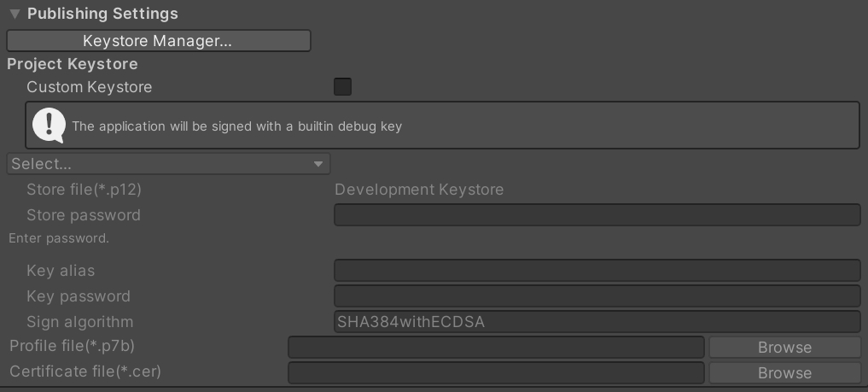Click into the Key alias field
Viewport: 868px width, 392px height.
[597, 271]
